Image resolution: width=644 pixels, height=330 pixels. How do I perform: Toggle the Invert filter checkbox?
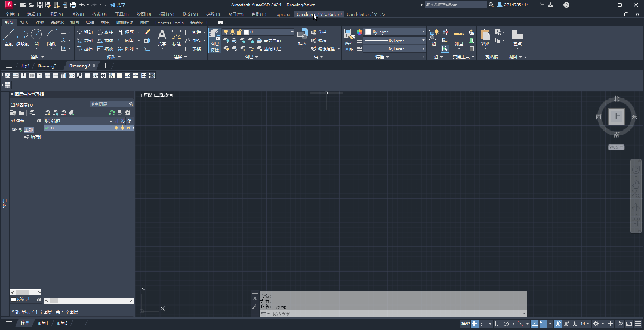tap(14, 300)
